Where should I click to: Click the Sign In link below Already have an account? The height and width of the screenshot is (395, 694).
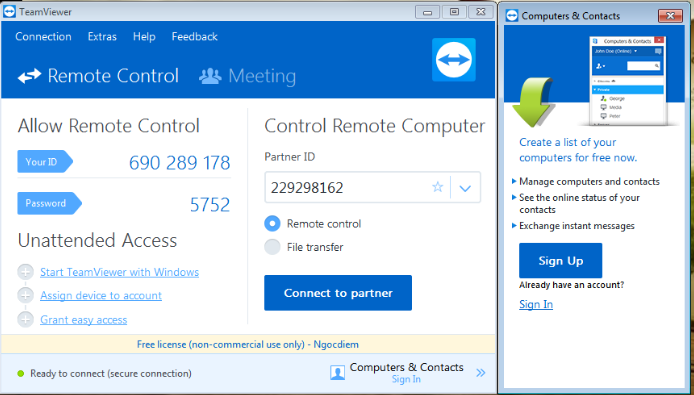[x=536, y=304]
